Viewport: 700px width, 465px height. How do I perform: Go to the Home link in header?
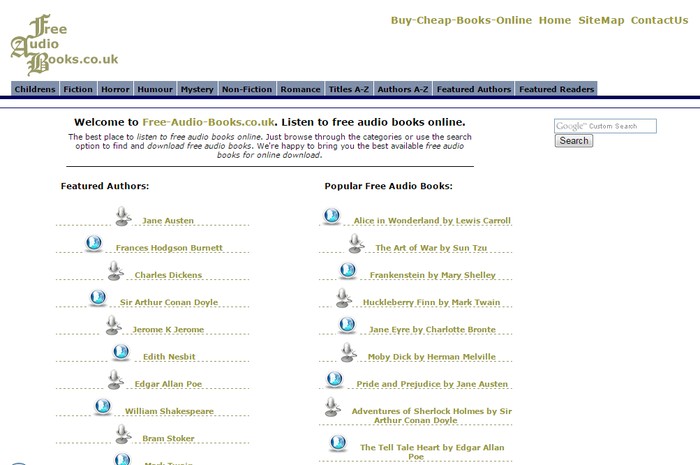555,20
